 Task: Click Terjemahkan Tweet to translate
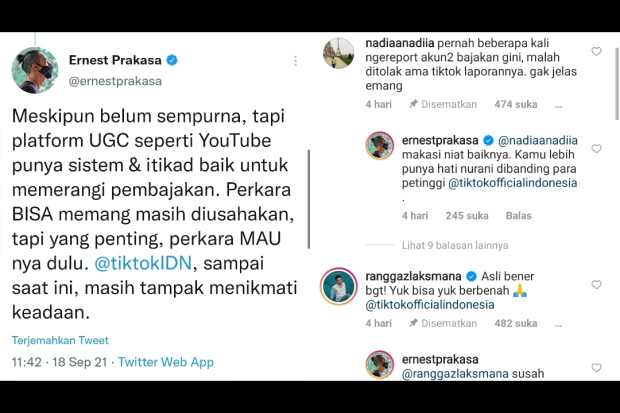click(x=60, y=340)
